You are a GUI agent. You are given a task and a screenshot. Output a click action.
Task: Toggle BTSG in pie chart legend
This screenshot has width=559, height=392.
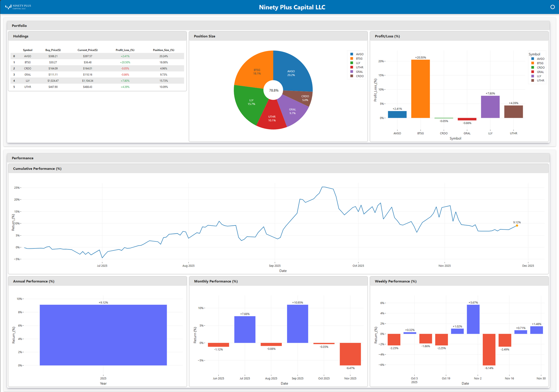click(x=359, y=59)
